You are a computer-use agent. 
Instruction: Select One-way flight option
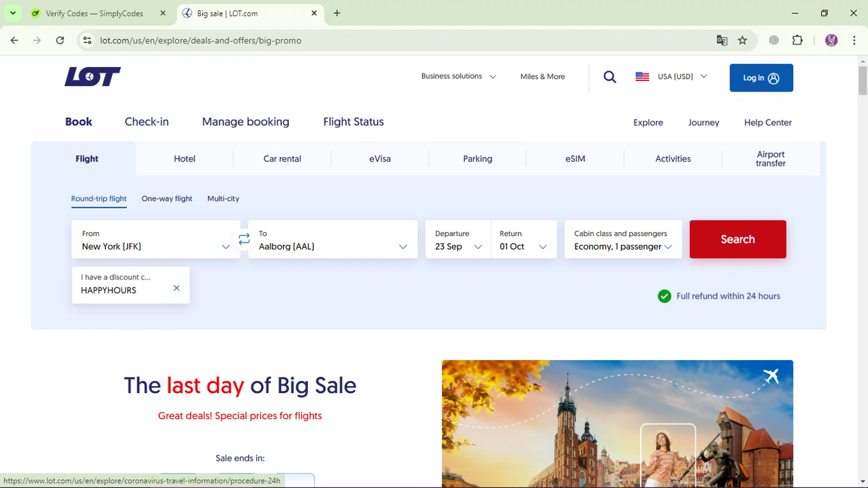click(167, 199)
